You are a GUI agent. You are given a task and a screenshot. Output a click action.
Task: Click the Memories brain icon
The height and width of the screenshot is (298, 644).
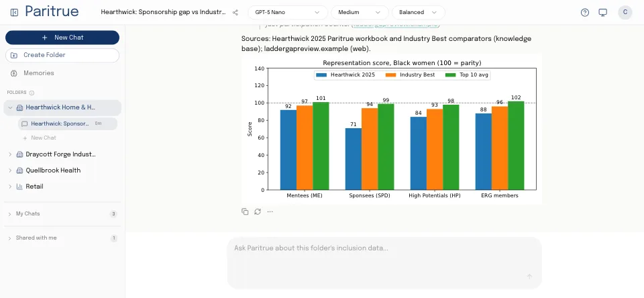[14, 73]
